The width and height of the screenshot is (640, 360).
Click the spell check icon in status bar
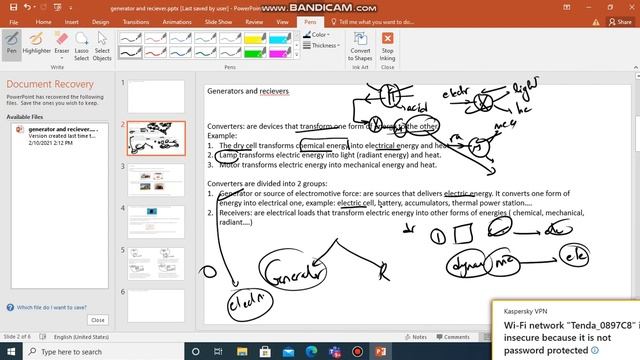pos(42,337)
